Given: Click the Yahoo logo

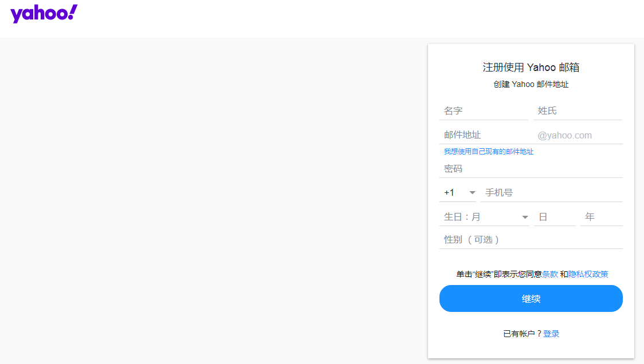Looking at the screenshot, I should click(x=44, y=13).
